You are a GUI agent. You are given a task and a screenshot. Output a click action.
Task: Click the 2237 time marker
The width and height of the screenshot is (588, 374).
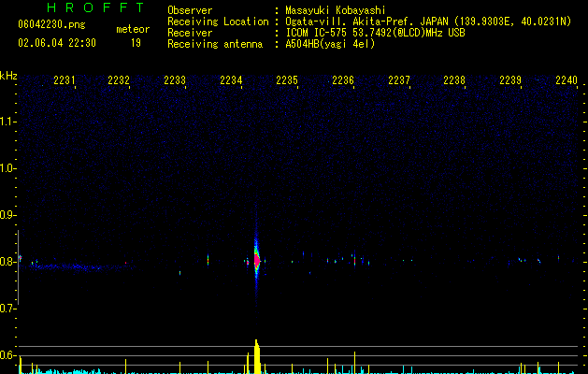click(x=399, y=80)
